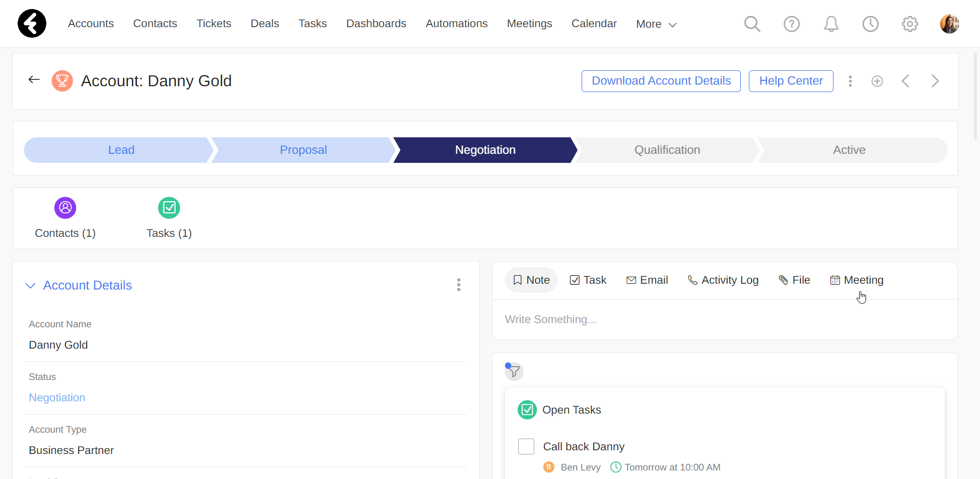Click Ben Levy's assignee badge
The width and height of the screenshot is (980, 479).
coord(549,467)
